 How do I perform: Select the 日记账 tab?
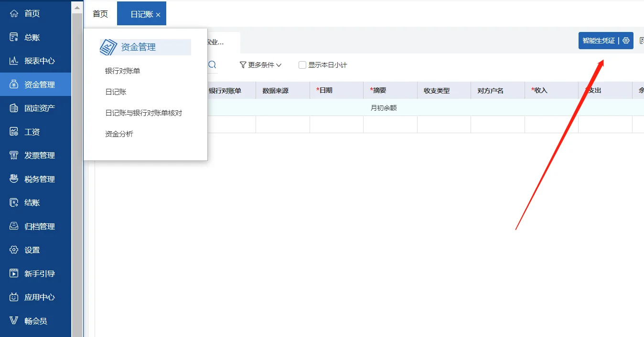point(142,14)
